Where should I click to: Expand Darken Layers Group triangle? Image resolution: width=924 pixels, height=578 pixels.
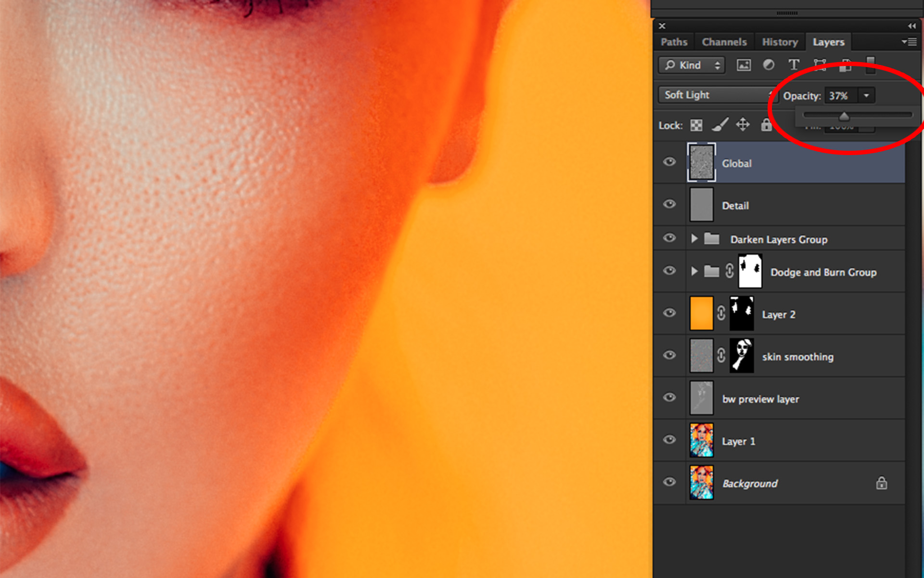(x=694, y=238)
